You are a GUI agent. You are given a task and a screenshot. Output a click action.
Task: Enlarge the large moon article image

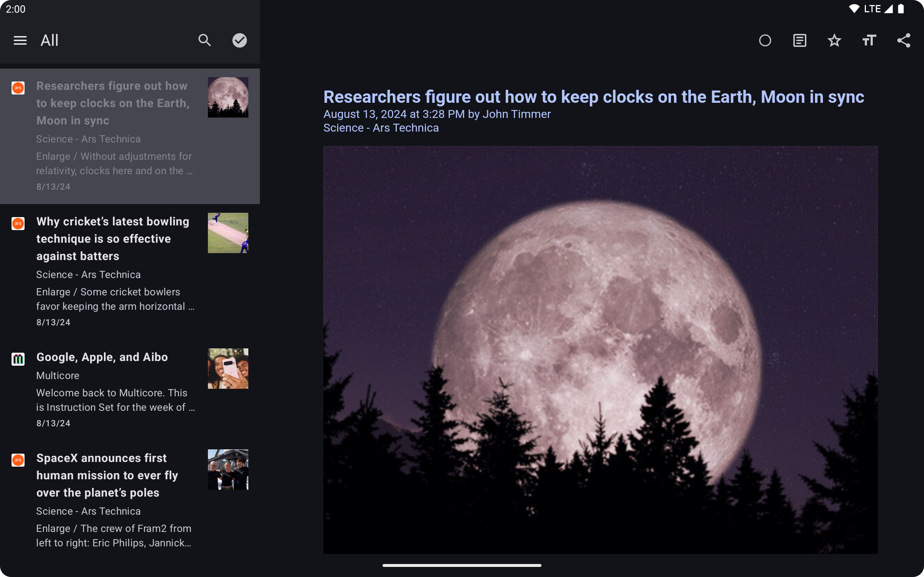[600, 349]
